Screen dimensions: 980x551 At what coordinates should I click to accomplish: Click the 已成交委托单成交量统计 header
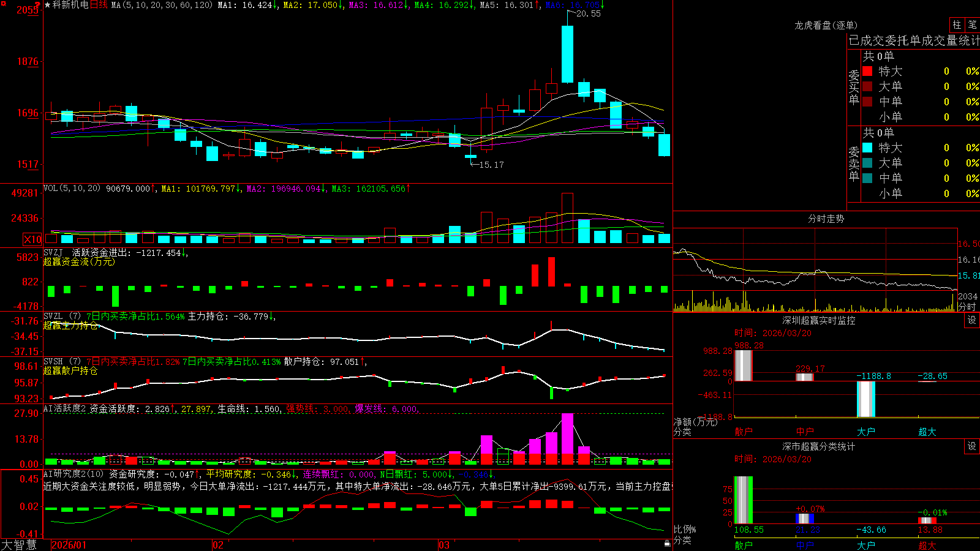[914, 40]
